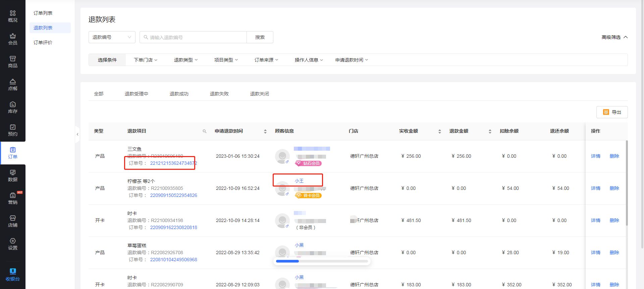
Task: Click the 选择条件 label
Action: point(107,60)
